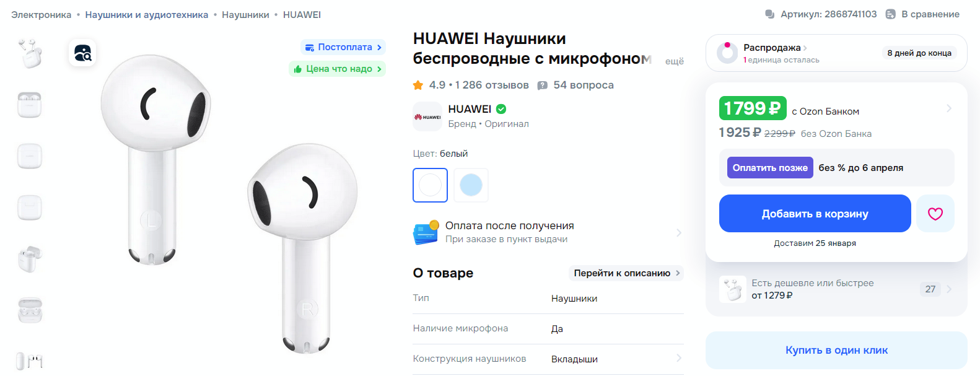Go to the Электроника breadcrumb category

coord(42,15)
